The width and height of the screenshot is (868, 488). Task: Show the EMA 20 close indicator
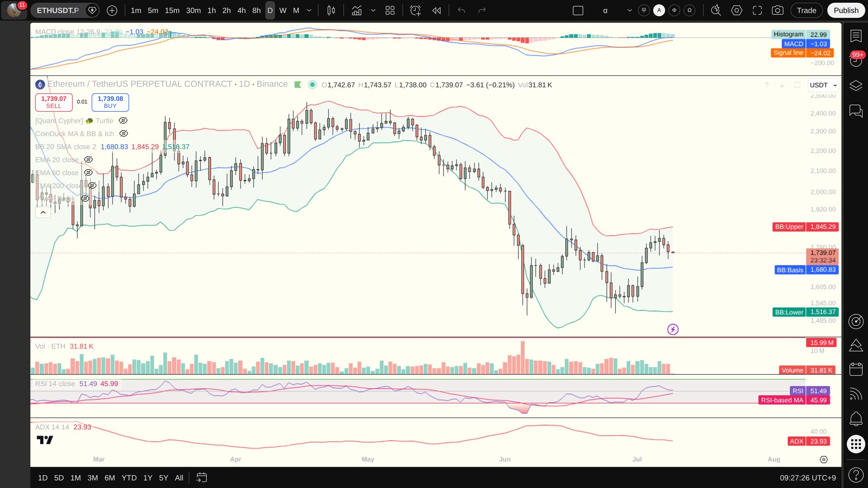(x=88, y=159)
